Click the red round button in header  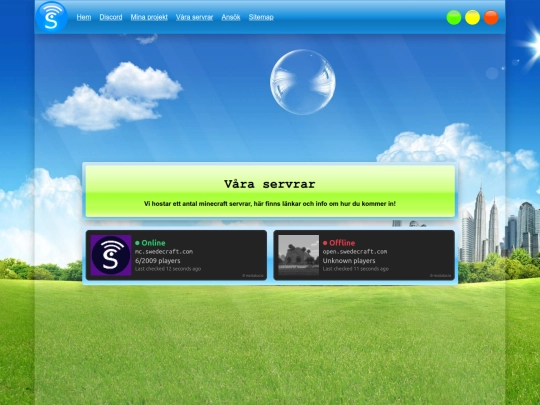click(491, 18)
